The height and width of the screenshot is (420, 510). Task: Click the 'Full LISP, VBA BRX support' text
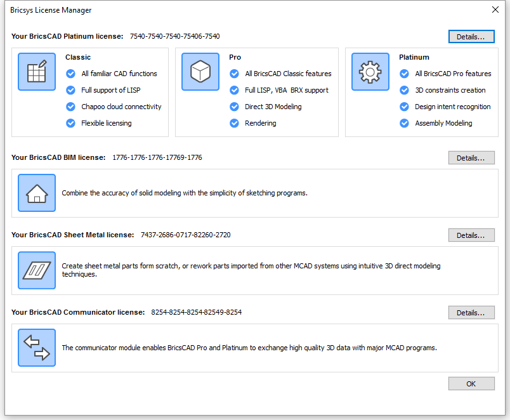(287, 90)
